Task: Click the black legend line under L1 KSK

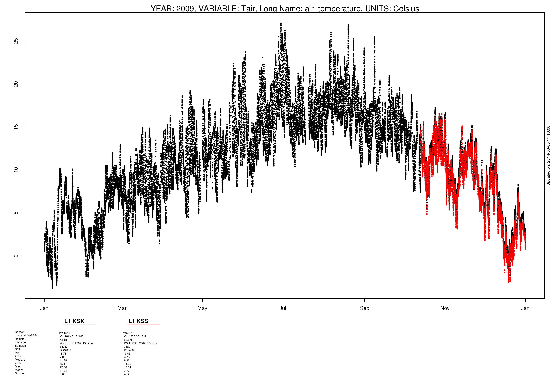Action: tap(80, 324)
